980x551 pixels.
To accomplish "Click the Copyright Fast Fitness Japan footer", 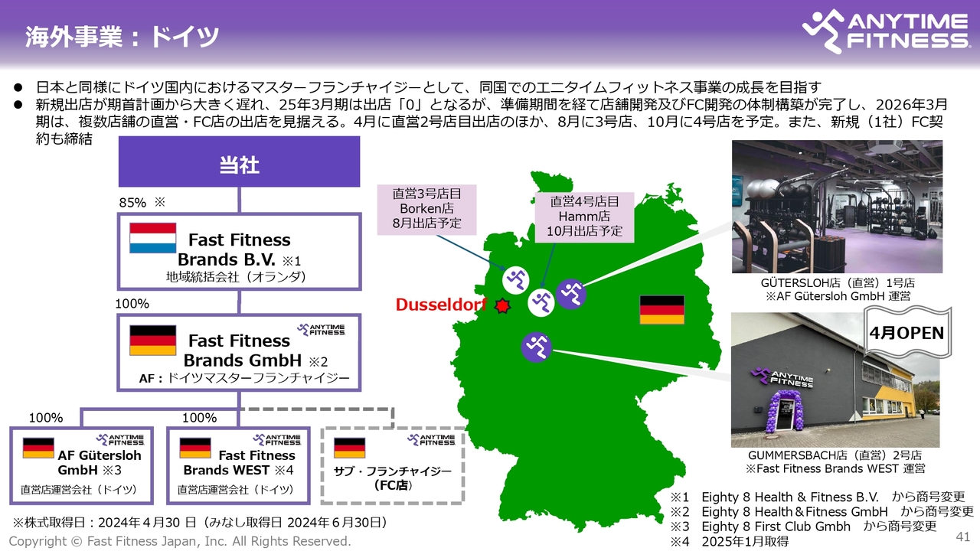I will click(180, 541).
